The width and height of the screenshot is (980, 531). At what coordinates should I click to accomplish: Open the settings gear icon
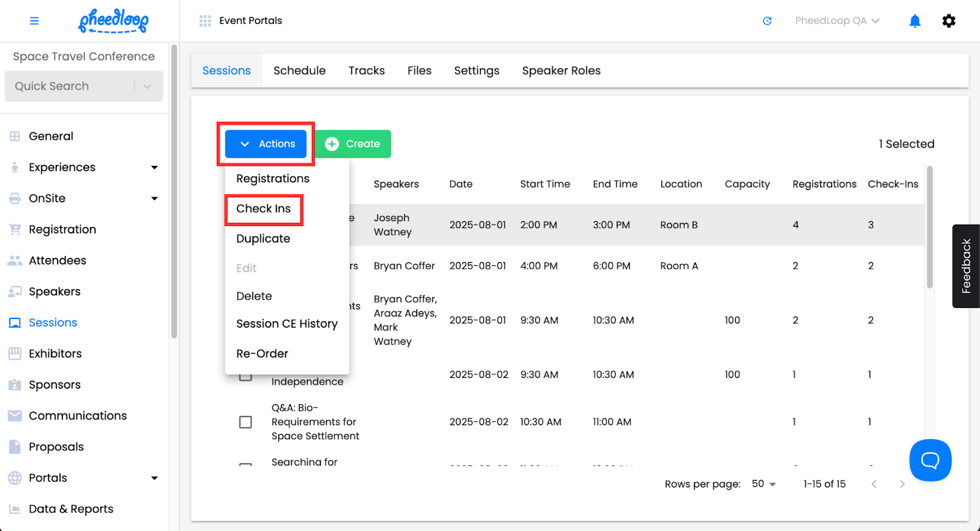pos(948,21)
